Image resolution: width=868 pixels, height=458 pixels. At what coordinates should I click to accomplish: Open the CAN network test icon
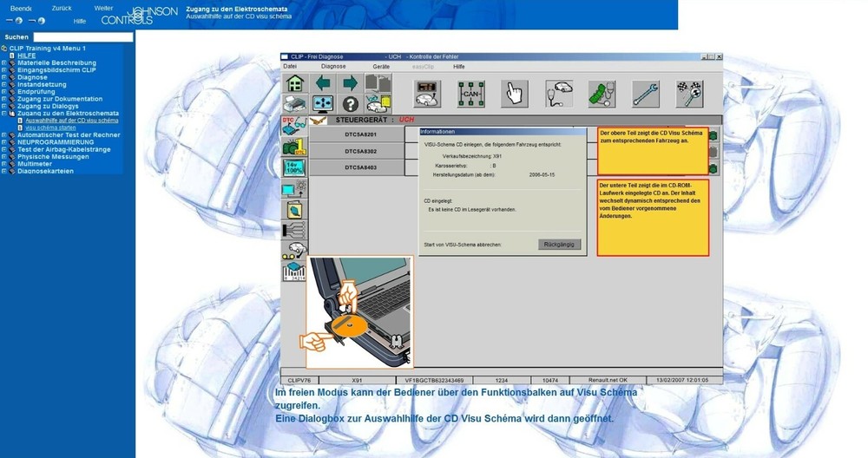471,94
